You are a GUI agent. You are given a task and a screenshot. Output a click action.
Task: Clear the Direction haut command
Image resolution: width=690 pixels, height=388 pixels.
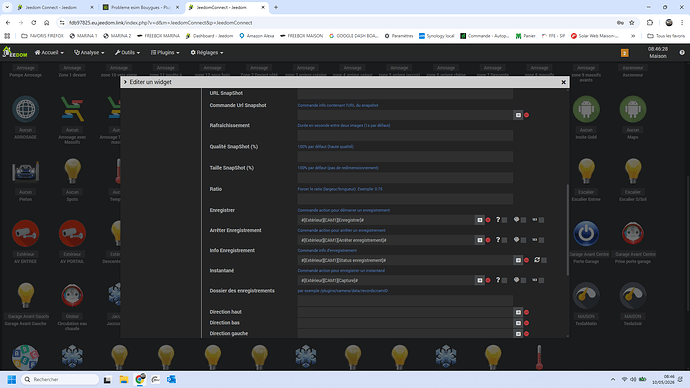527,312
